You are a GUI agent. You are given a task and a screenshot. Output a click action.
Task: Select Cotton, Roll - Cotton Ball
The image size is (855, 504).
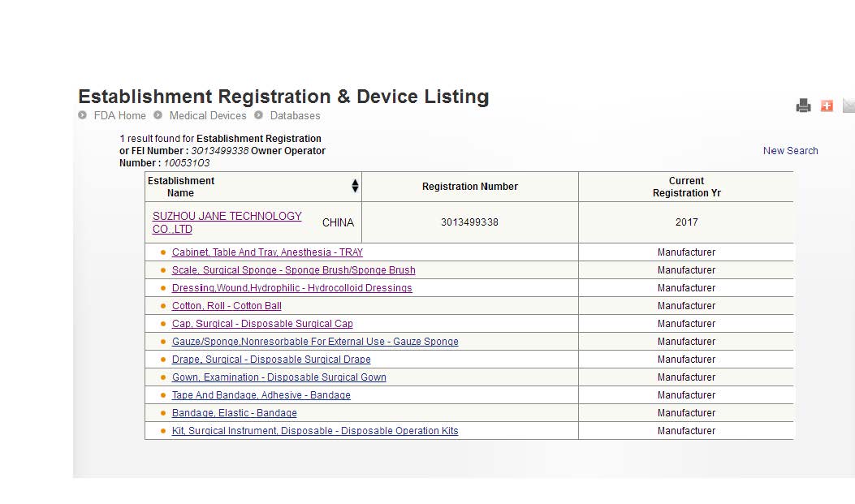coord(227,306)
